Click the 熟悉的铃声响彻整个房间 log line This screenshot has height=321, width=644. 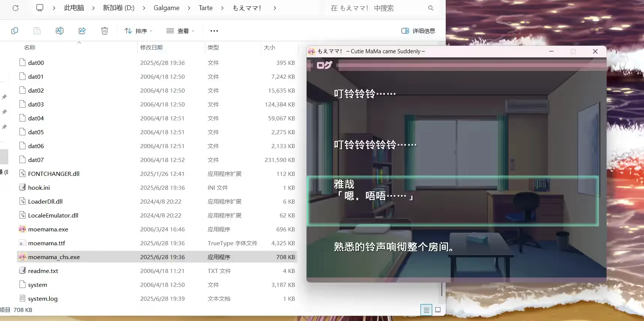click(x=394, y=247)
